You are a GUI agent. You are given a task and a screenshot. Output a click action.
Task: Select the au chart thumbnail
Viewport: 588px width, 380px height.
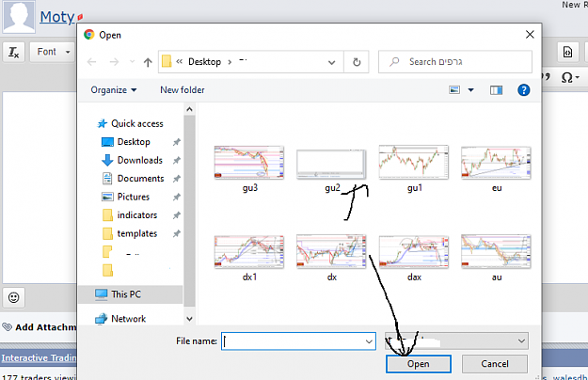496,251
